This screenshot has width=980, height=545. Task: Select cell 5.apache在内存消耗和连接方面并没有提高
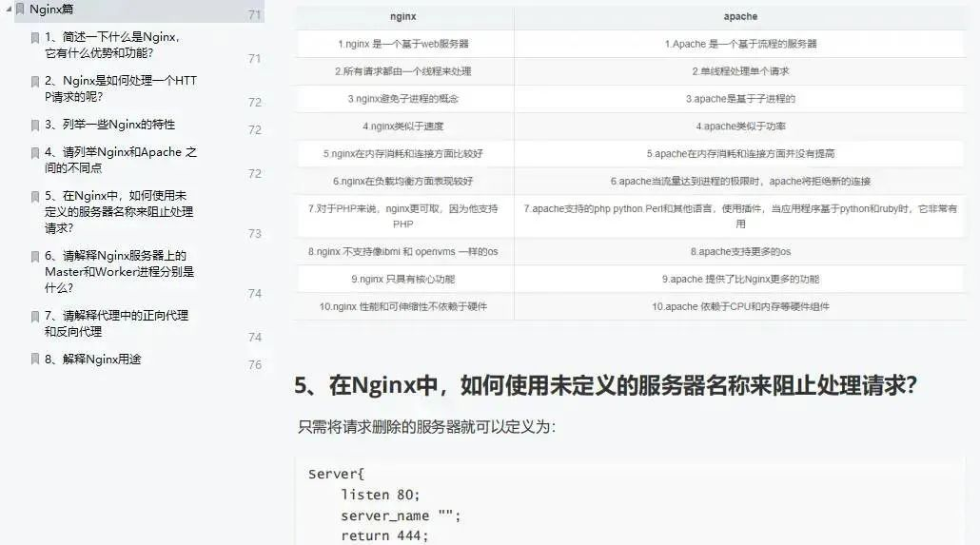pyautogui.click(x=740, y=154)
